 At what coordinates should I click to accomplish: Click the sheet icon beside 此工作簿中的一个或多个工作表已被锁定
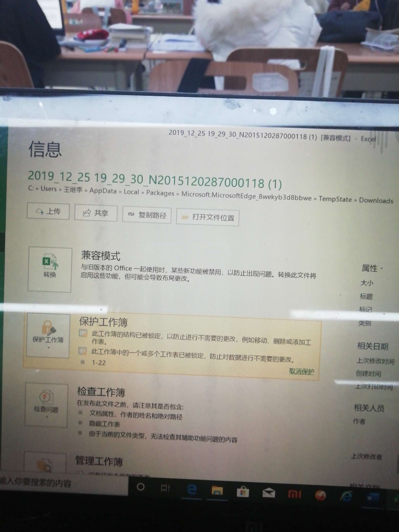[83, 351]
